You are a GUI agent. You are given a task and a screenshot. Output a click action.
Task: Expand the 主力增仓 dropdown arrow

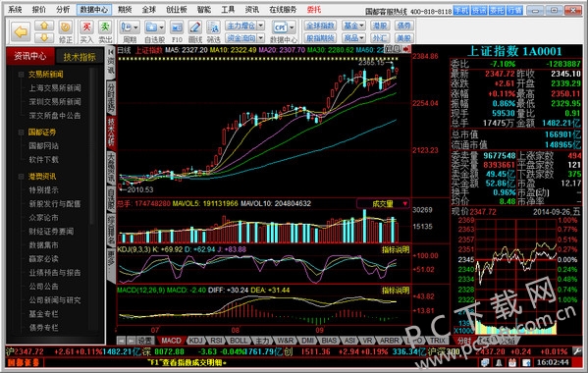[261, 26]
